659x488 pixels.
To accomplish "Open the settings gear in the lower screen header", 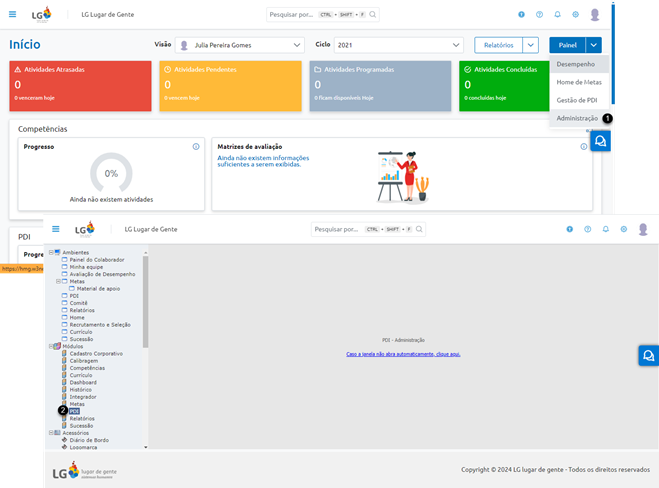I will [x=624, y=229].
